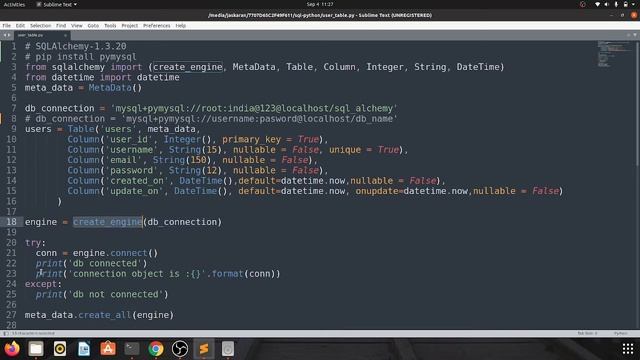
Task: Click the vertical scrollbar of the editor
Action: (637, 104)
